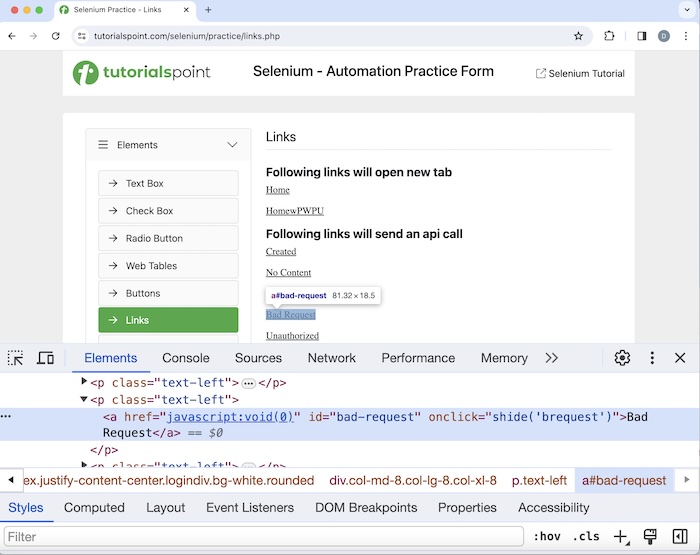Reload the page
Screen dimensions: 700x555
click(55, 36)
